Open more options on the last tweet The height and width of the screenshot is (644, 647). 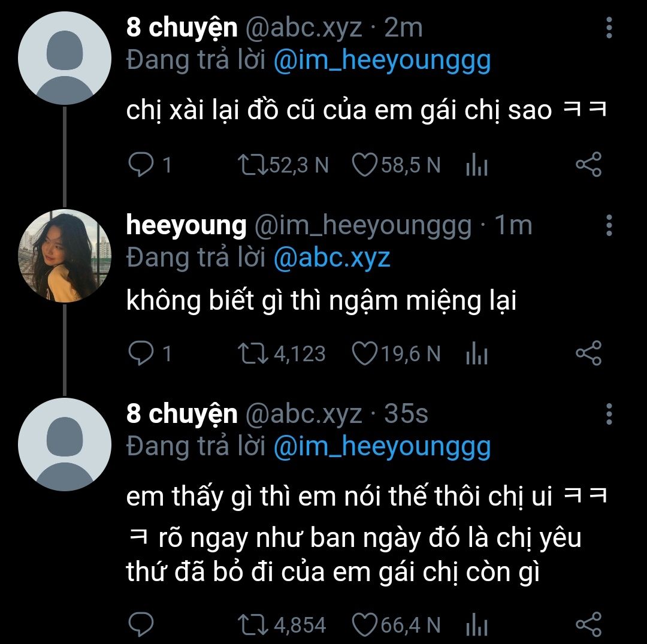pos(609,414)
